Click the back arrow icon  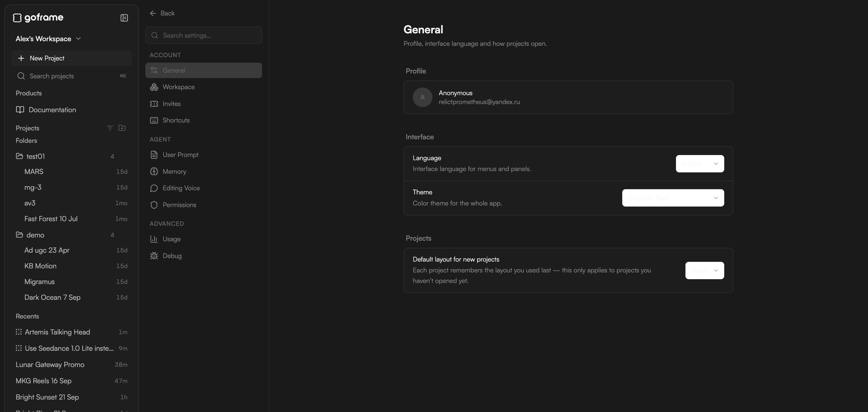[x=153, y=13]
